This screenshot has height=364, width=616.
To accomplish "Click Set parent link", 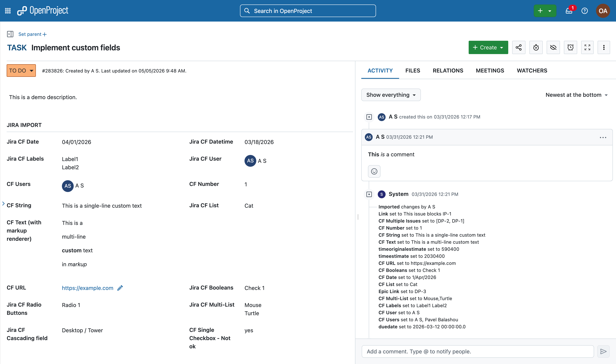I will coord(32,34).
